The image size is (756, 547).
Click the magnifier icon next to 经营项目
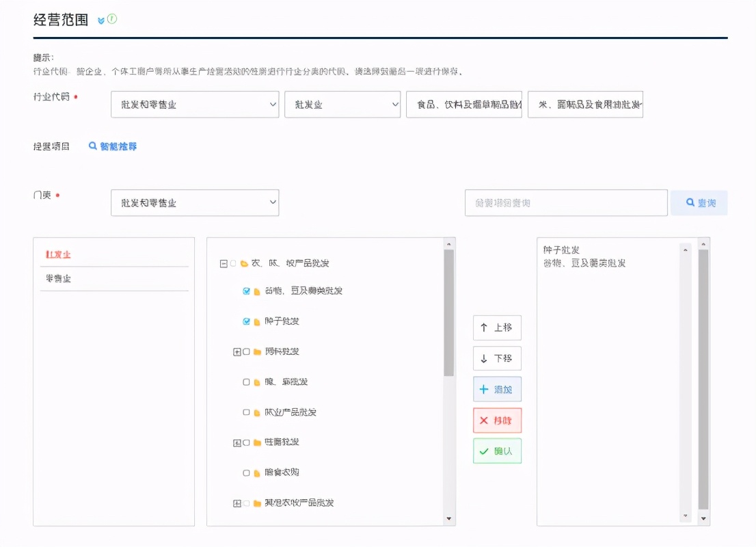92,146
